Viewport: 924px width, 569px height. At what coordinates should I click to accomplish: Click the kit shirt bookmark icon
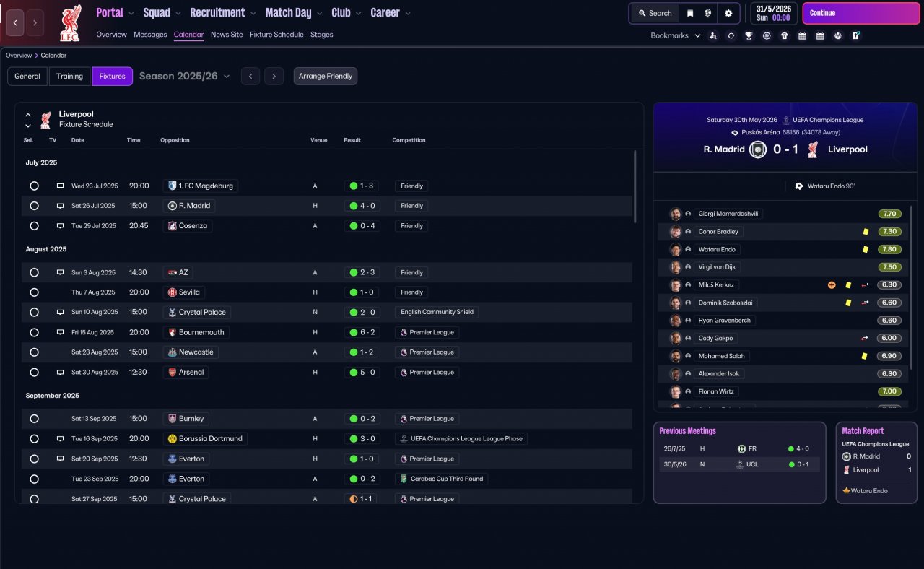(785, 35)
